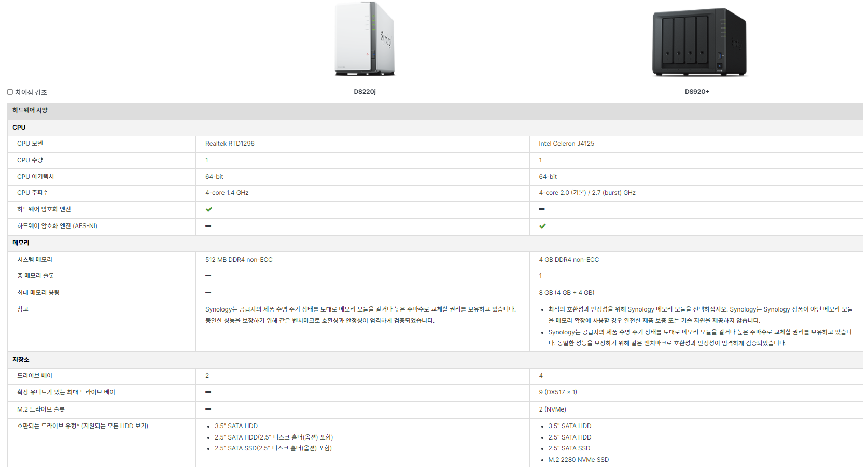Select the 512 MB DDR4 non-ECC value
This screenshot has height=467, width=868.
[239, 260]
